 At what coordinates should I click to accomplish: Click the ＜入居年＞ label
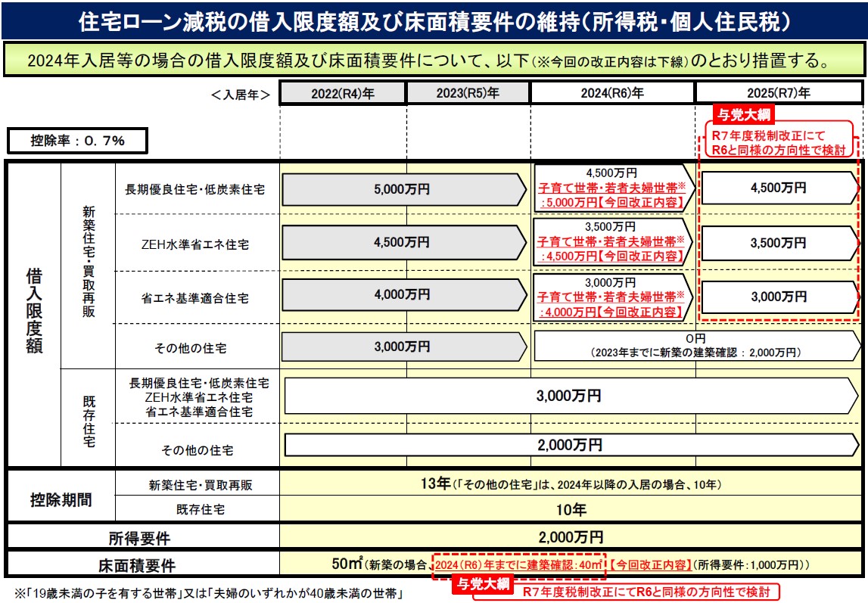pos(240,95)
